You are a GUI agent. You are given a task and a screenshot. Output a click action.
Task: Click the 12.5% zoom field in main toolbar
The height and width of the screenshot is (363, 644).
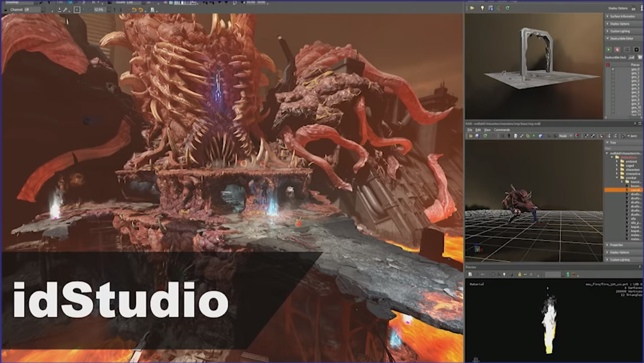[100, 10]
